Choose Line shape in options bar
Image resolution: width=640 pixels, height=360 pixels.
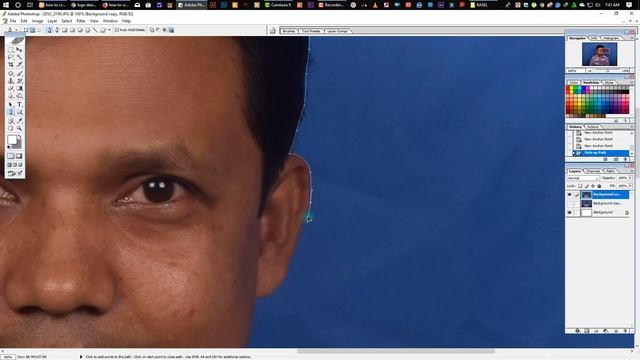(x=95, y=30)
